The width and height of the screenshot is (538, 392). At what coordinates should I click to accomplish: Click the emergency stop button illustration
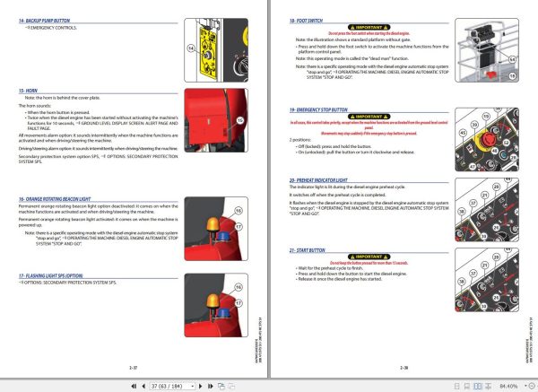click(x=487, y=139)
